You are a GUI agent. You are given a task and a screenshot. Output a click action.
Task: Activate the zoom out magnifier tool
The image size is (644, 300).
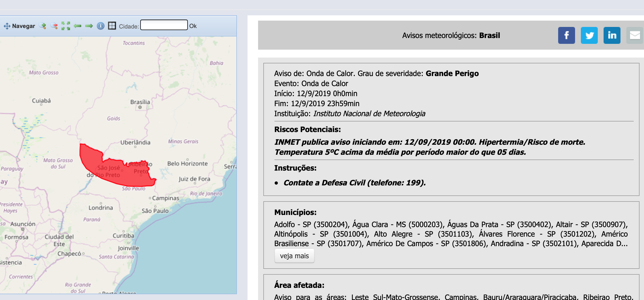(54, 26)
